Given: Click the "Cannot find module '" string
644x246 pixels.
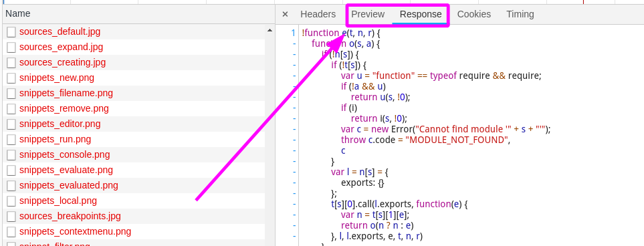Looking at the screenshot, I should (x=463, y=129).
